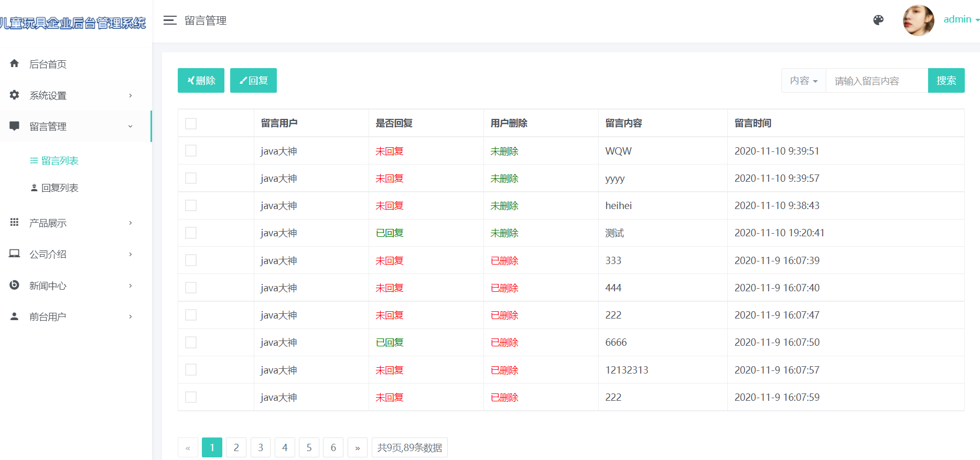This screenshot has width=980, height=460.
Task: Click the message icon beside 留言管理
Action: pos(14,126)
